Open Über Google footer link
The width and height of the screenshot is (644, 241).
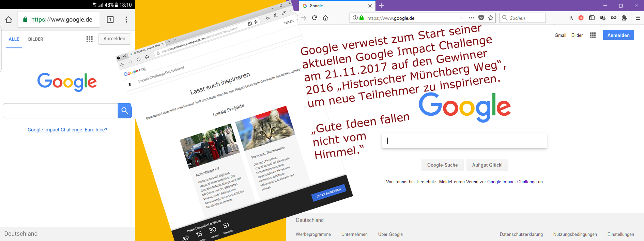[x=390, y=235]
